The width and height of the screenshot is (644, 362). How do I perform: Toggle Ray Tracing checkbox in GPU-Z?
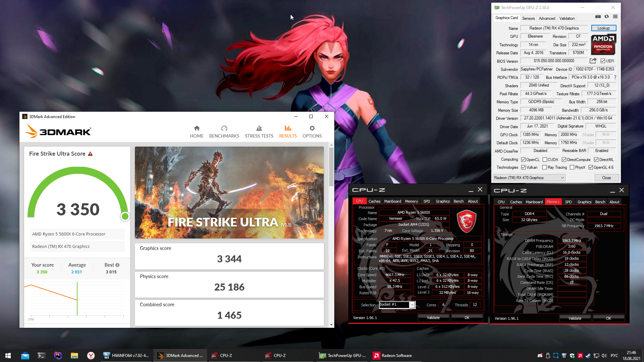(x=545, y=167)
